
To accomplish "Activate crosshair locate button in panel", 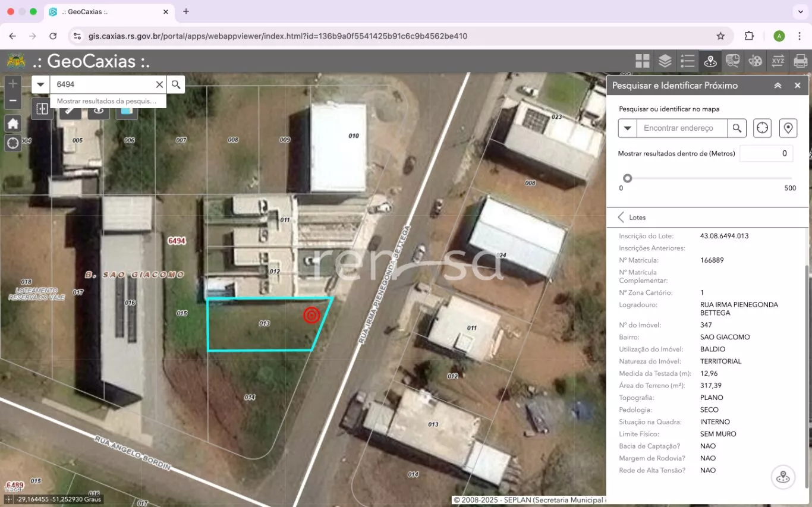I will [762, 128].
